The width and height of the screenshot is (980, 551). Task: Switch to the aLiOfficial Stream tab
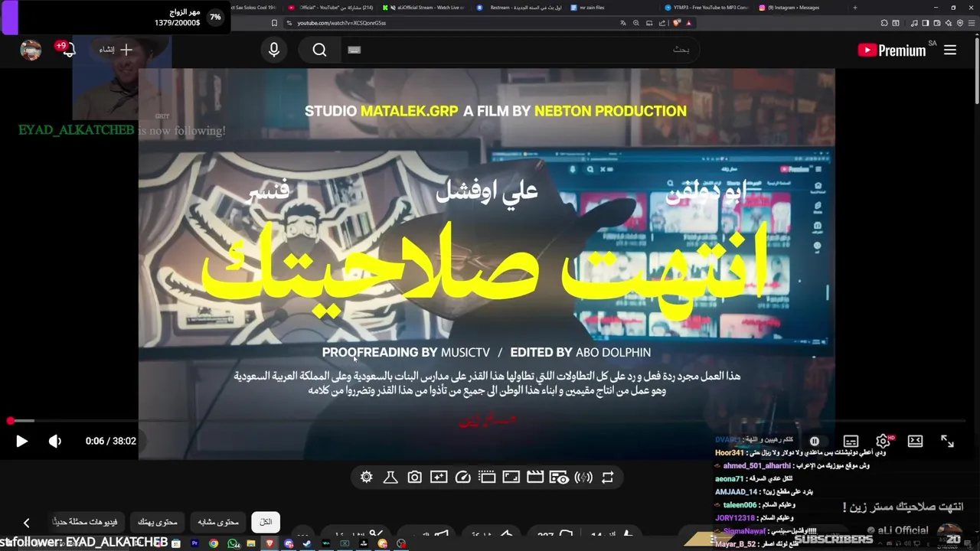[426, 8]
